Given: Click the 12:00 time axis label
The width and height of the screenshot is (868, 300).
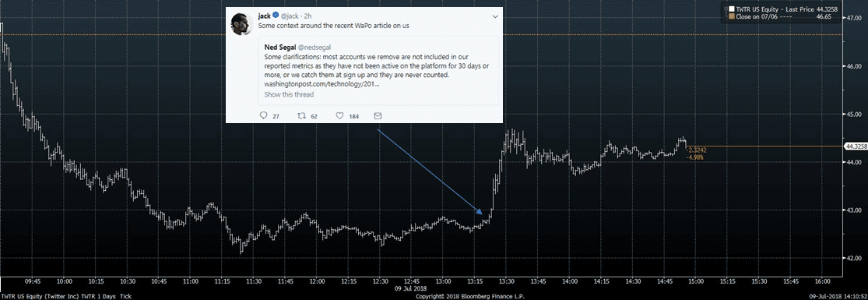Looking at the screenshot, I should 317,282.
